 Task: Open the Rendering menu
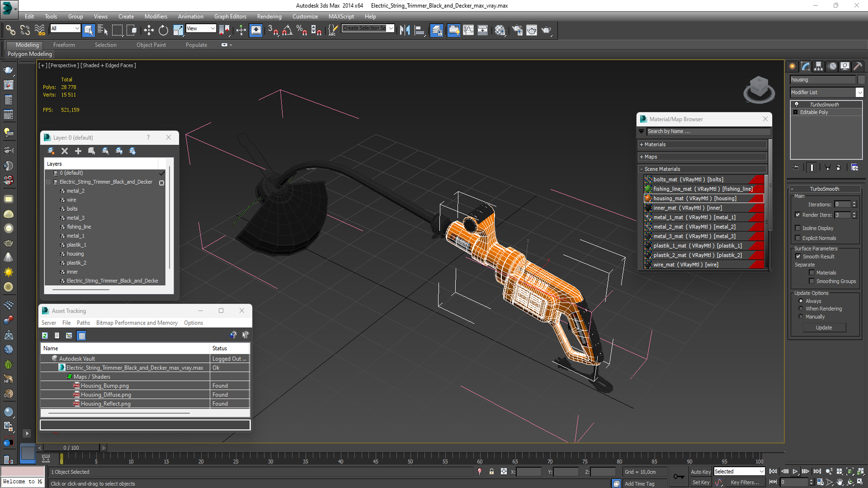(x=269, y=16)
